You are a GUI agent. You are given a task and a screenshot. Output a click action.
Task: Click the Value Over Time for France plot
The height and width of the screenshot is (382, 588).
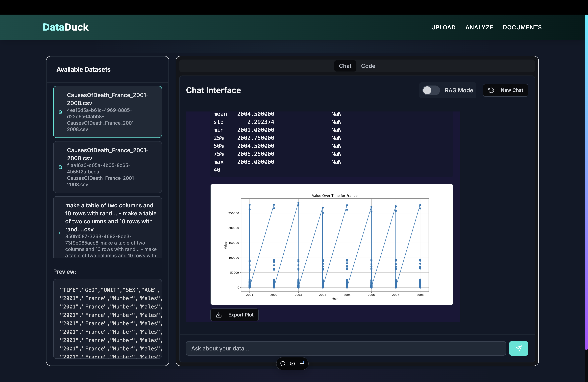332,244
